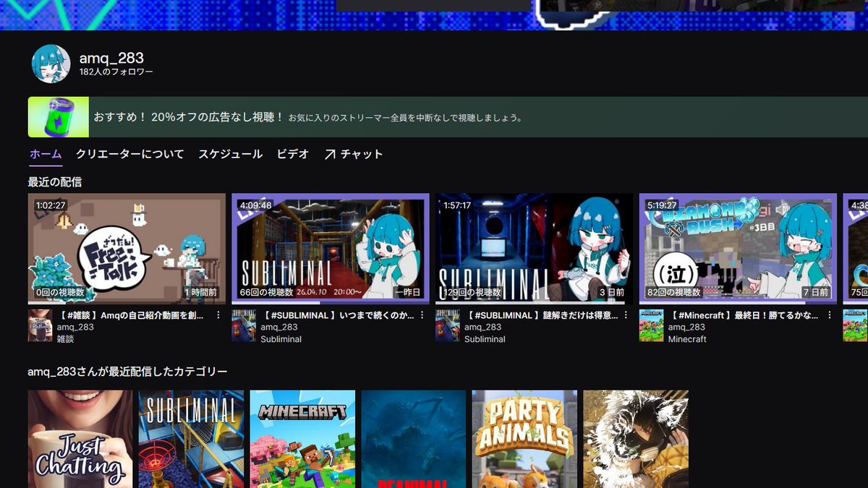Open the ビデオ tab

(x=293, y=154)
